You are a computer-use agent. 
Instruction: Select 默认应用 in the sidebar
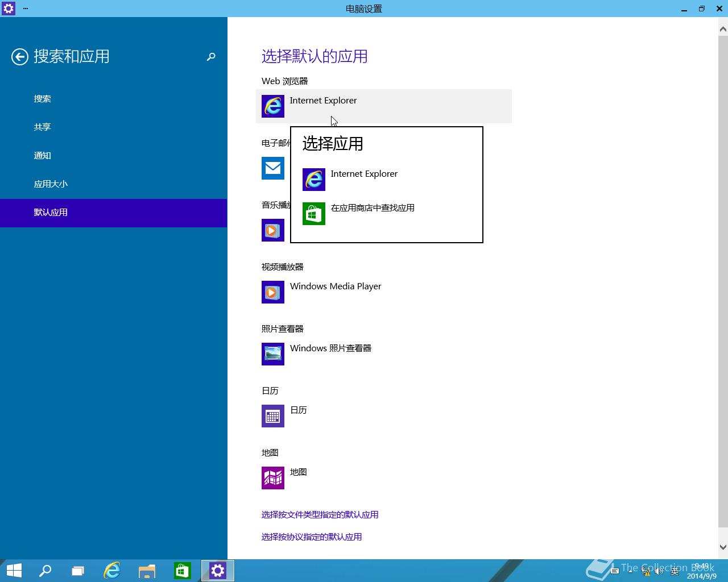click(x=113, y=213)
